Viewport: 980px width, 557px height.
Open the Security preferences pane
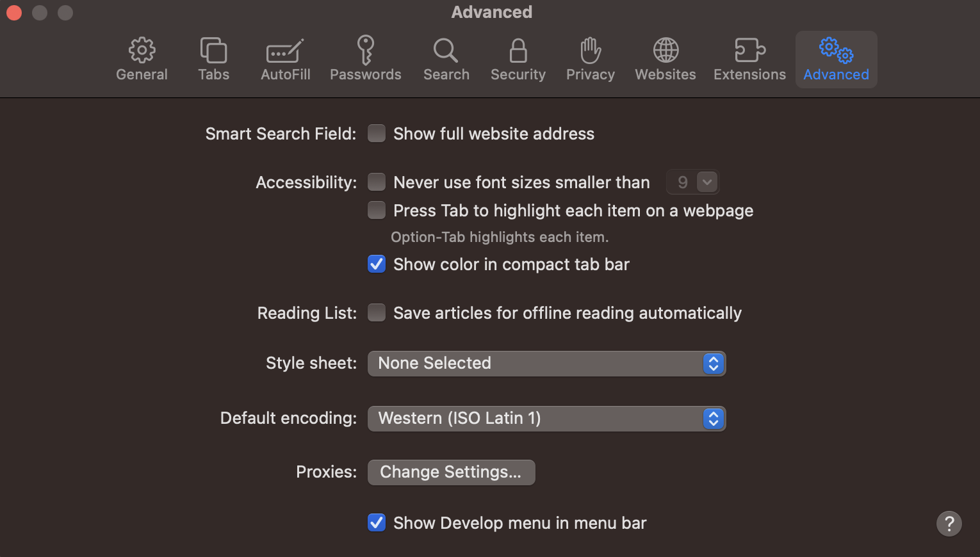coord(518,60)
